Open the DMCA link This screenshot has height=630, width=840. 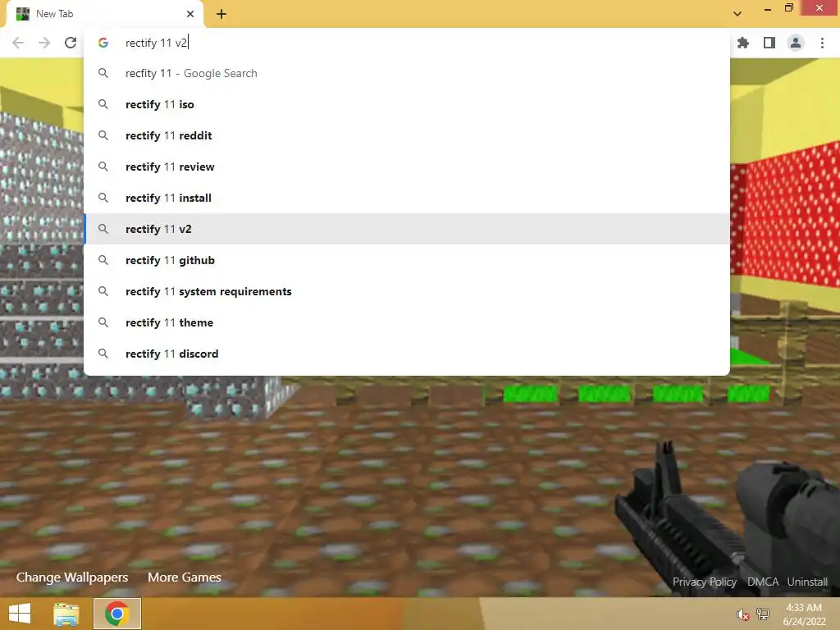click(763, 582)
